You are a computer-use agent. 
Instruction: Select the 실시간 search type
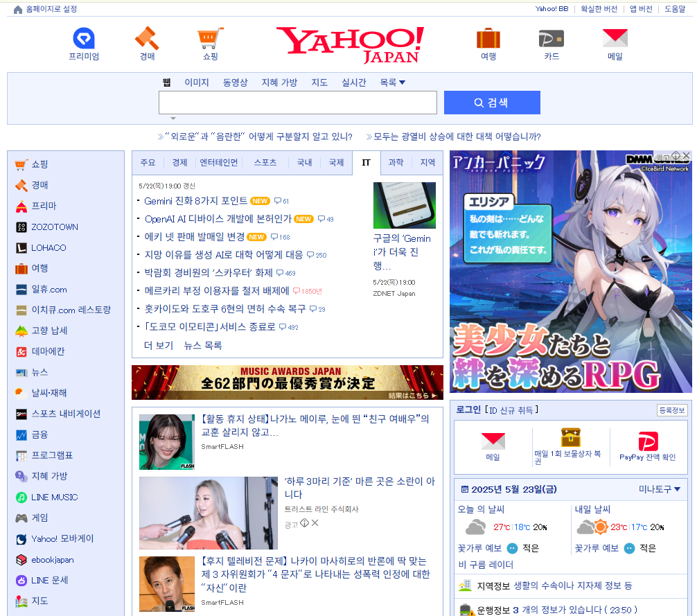coord(354,82)
